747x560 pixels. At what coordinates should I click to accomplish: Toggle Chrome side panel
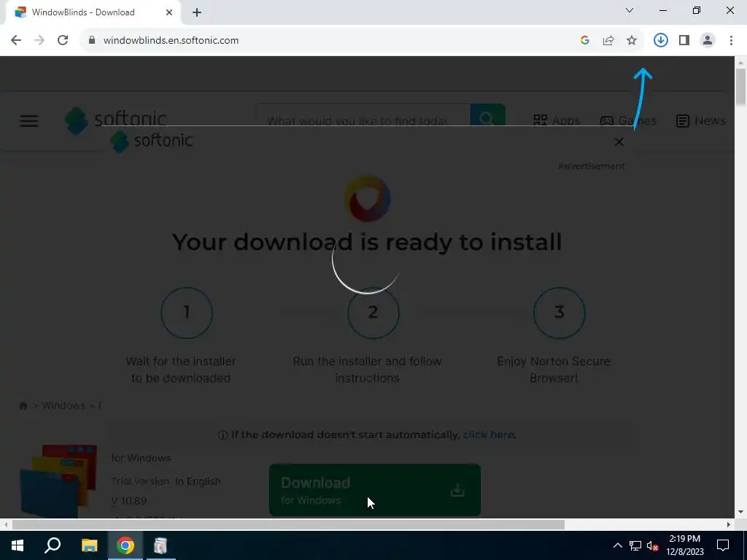coord(684,40)
